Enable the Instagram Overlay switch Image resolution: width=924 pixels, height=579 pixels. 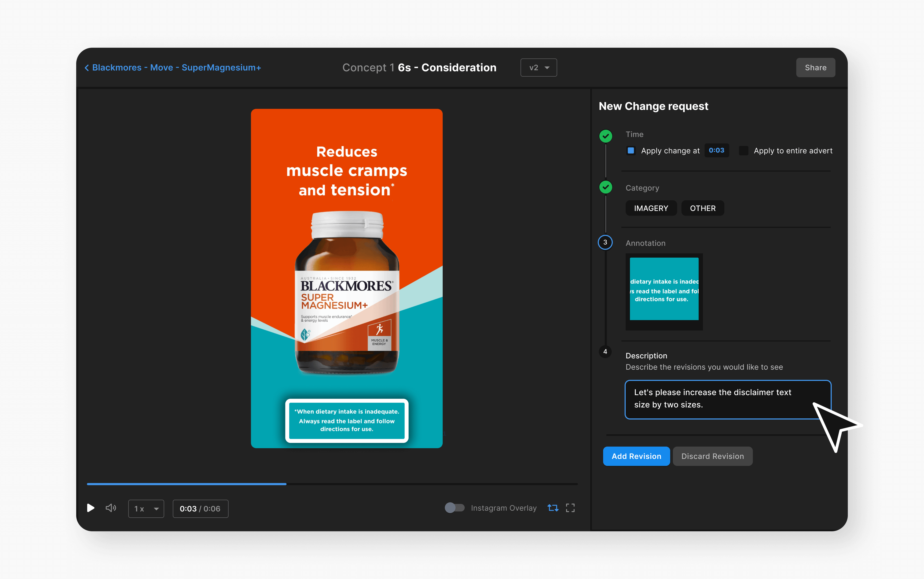(454, 508)
